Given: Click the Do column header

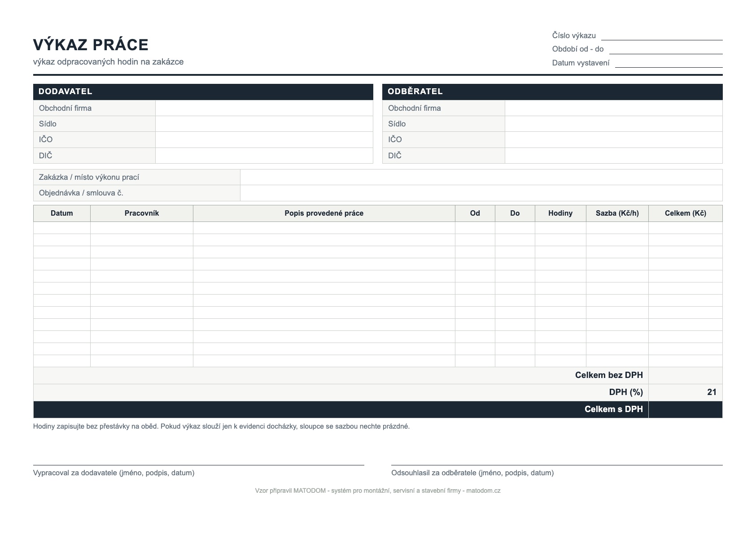Looking at the screenshot, I should [515, 213].
